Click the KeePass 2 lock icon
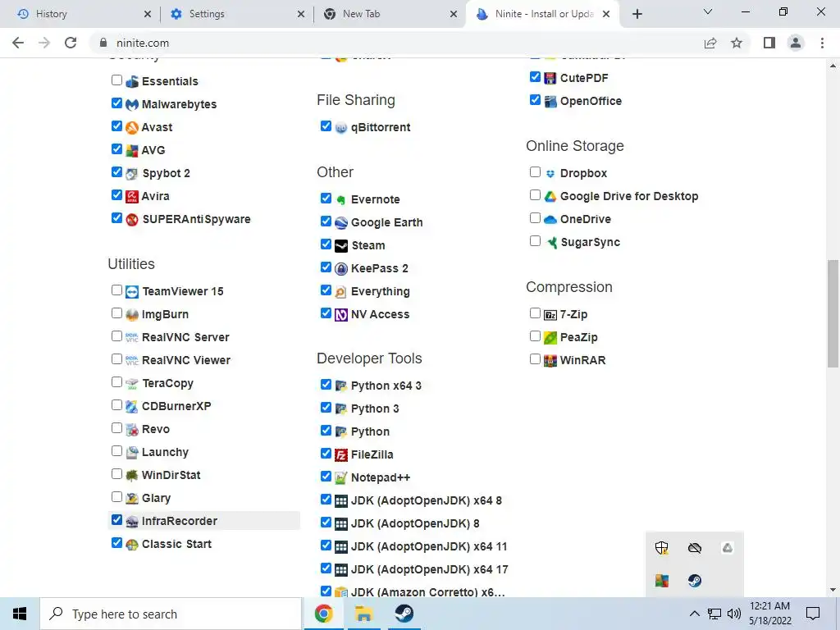This screenshot has height=630, width=840. 341,269
